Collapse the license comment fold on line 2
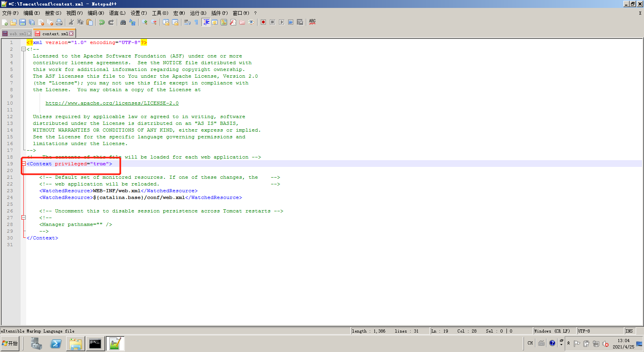The height and width of the screenshot is (352, 644). [x=23, y=49]
